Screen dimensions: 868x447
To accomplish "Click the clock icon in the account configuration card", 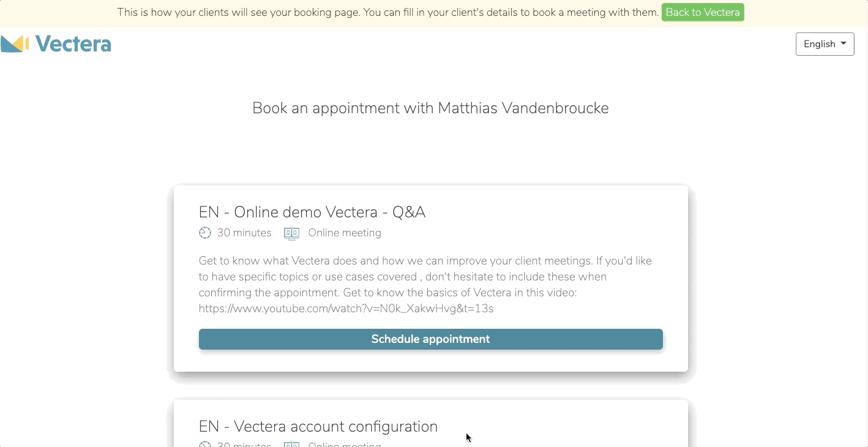I will (x=205, y=445).
